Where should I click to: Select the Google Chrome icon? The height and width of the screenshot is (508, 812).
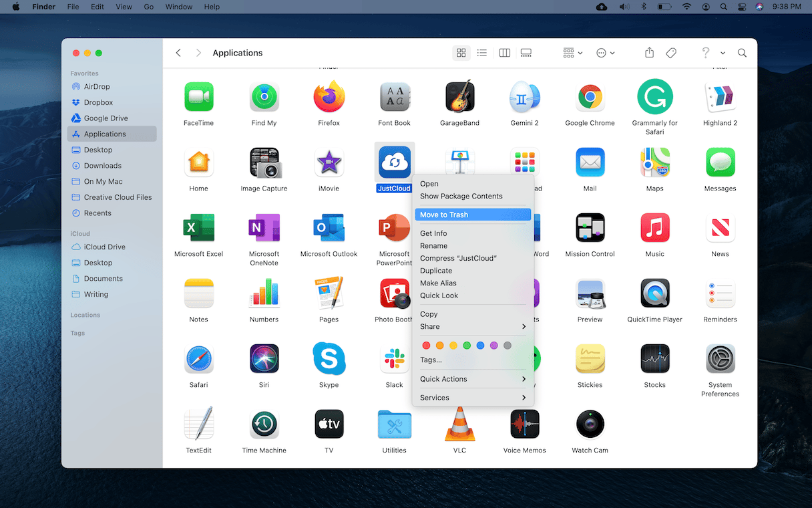(x=590, y=98)
